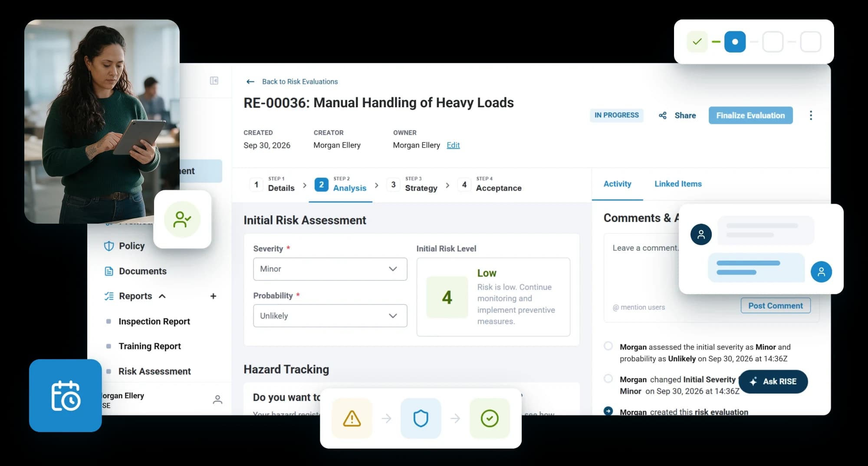
Task: Click the completed green check step box
Action: pyautogui.click(x=697, y=42)
